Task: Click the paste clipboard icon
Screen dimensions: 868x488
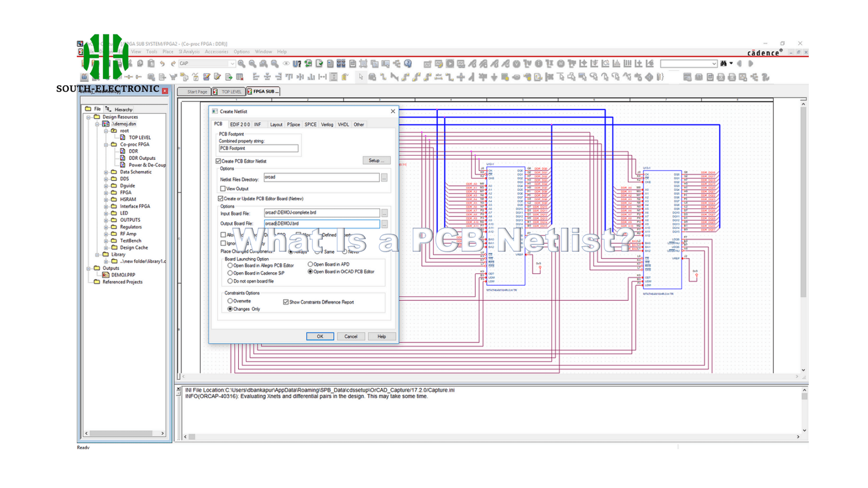Action: pos(151,64)
